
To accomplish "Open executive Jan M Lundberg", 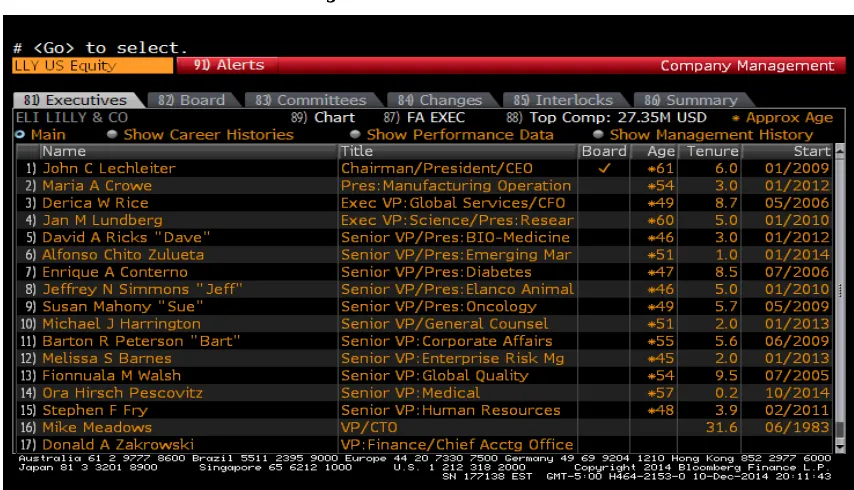I will pyautogui.click(x=102, y=220).
